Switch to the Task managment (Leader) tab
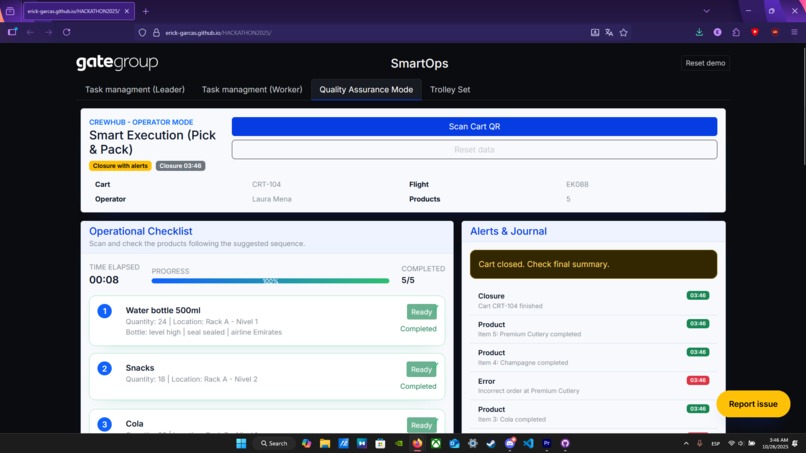806x453 pixels. (135, 89)
